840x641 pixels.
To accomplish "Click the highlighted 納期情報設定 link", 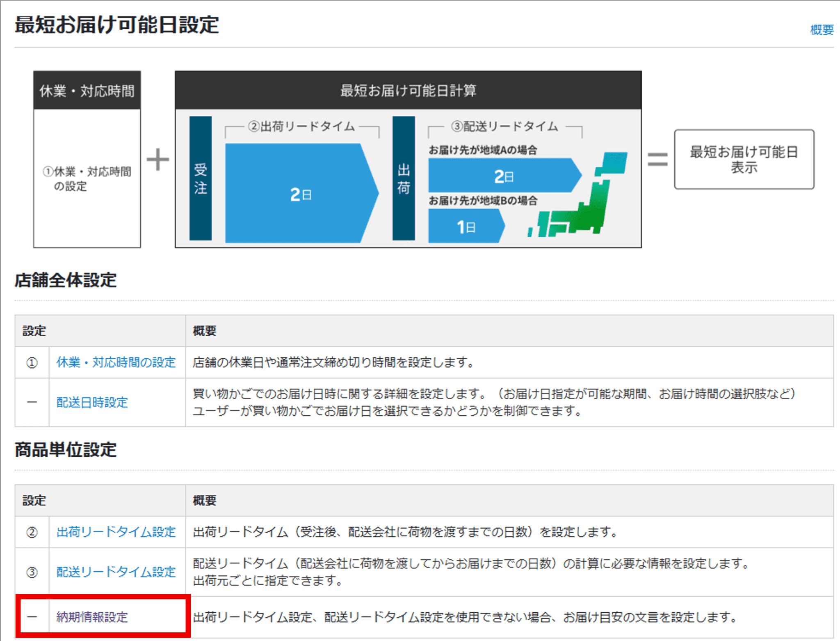I will point(92,617).
